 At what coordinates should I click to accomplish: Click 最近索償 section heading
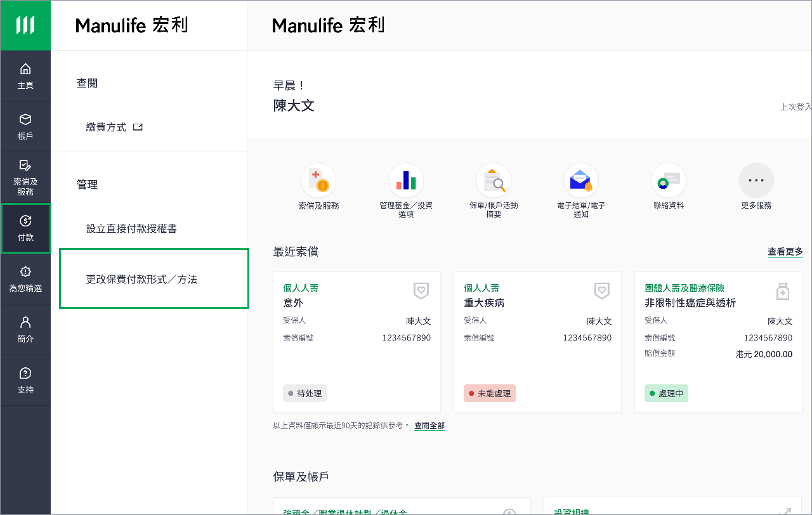pyautogui.click(x=296, y=252)
